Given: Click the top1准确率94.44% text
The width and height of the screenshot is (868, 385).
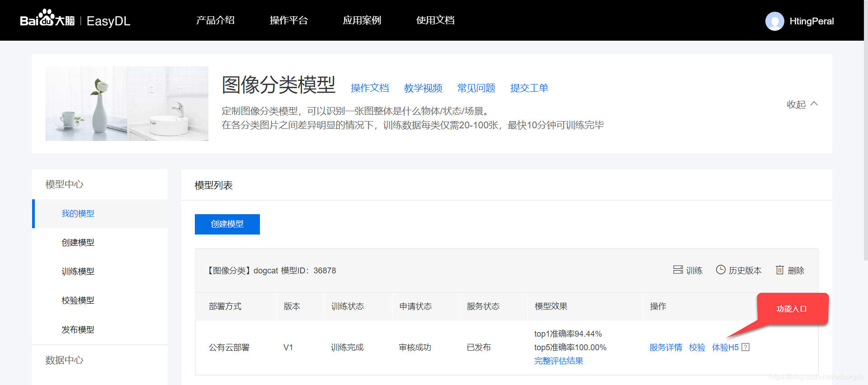Looking at the screenshot, I should 568,333.
